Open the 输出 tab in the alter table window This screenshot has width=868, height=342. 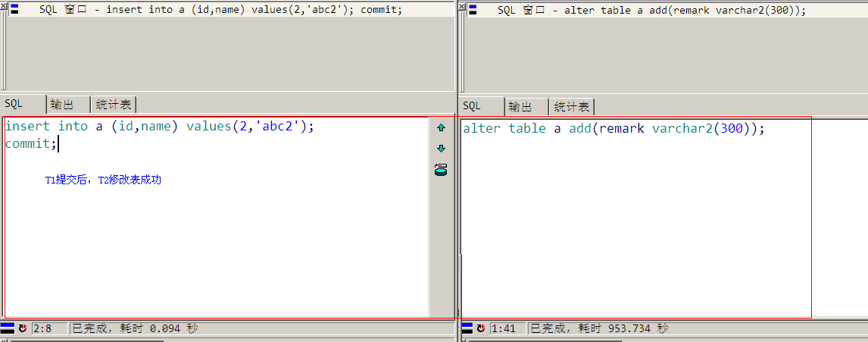526,106
